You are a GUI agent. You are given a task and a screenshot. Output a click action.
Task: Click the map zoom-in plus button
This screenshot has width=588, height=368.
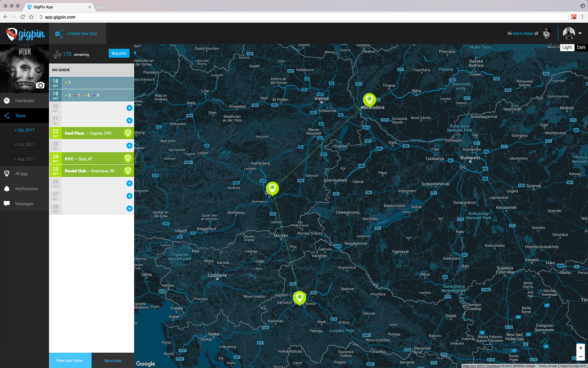coord(580,348)
